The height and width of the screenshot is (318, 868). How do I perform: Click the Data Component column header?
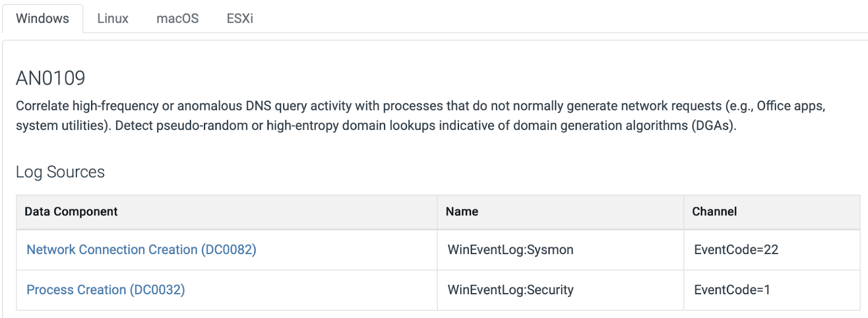pos(71,212)
